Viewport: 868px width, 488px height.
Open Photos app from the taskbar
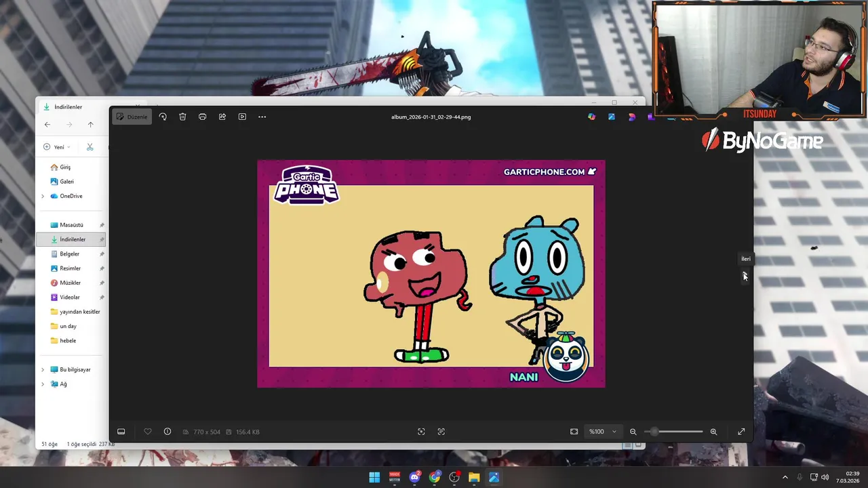[494, 477]
